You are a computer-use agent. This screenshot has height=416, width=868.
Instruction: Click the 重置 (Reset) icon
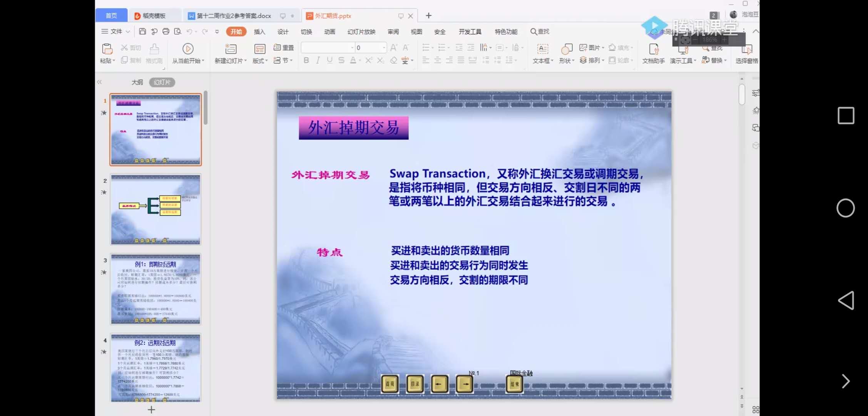tap(283, 47)
